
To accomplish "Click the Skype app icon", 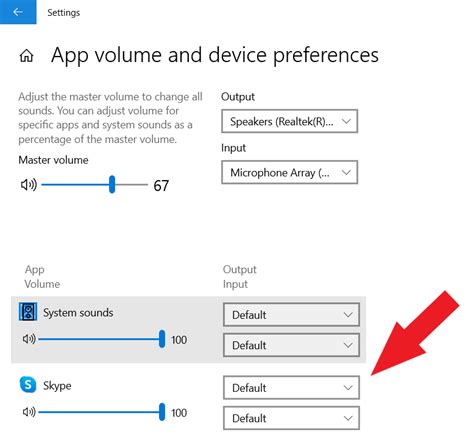I will [x=28, y=385].
